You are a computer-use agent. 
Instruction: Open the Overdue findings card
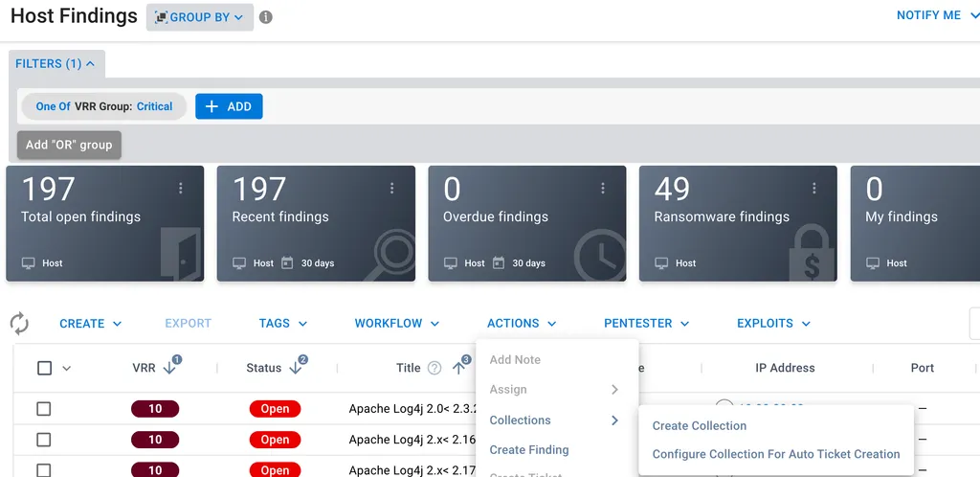pos(527,223)
